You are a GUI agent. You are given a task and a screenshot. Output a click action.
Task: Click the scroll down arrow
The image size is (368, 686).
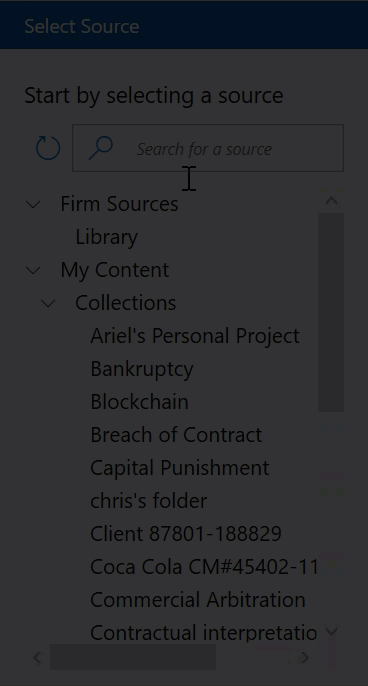331,630
